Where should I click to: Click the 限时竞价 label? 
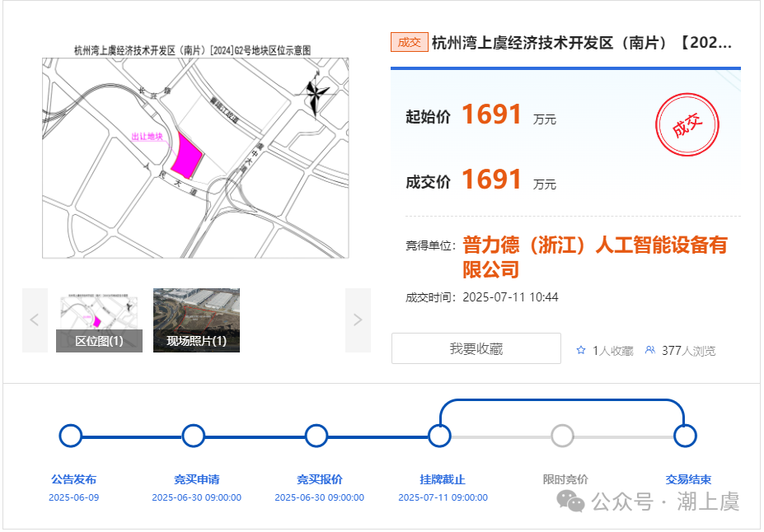click(565, 479)
